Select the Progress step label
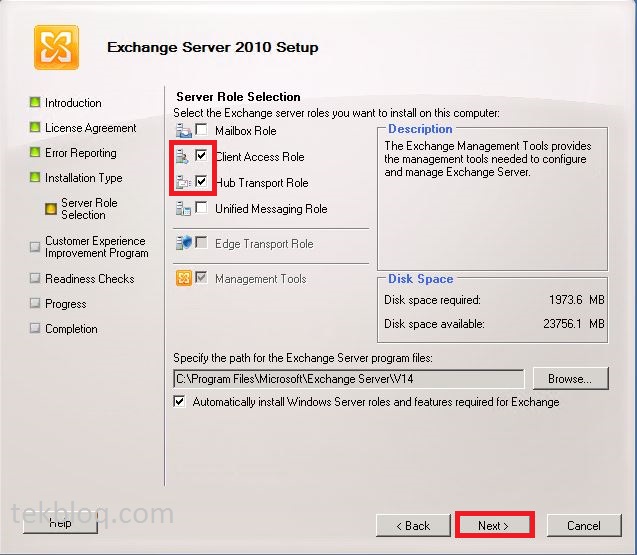Image resolution: width=637 pixels, height=555 pixels. pos(66,304)
